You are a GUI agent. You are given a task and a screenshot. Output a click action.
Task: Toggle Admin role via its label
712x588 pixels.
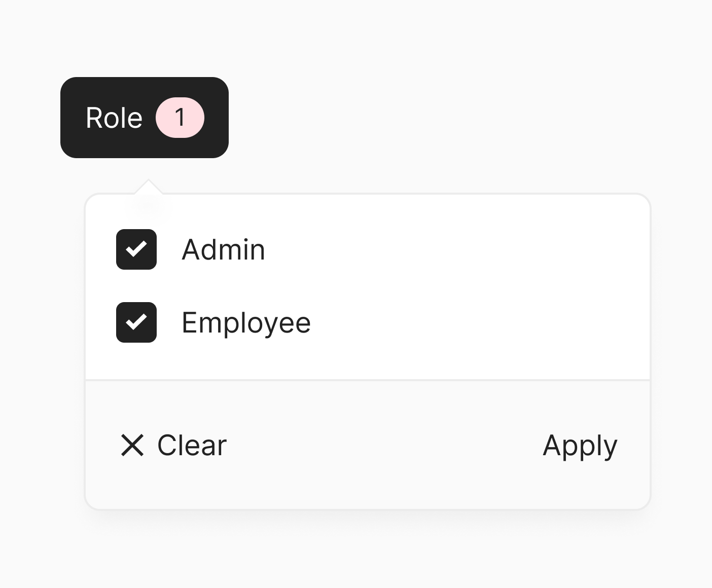pyautogui.click(x=223, y=249)
